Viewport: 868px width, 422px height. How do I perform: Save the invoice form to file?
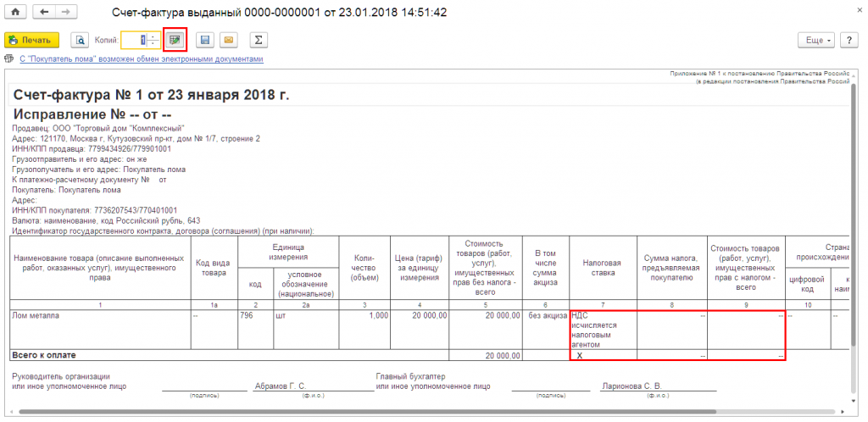click(205, 40)
